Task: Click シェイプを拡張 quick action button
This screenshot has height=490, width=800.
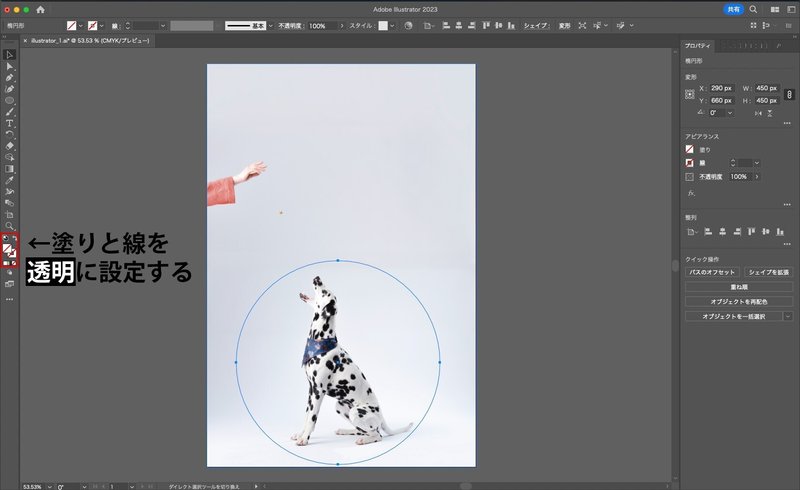Action: click(x=768, y=272)
